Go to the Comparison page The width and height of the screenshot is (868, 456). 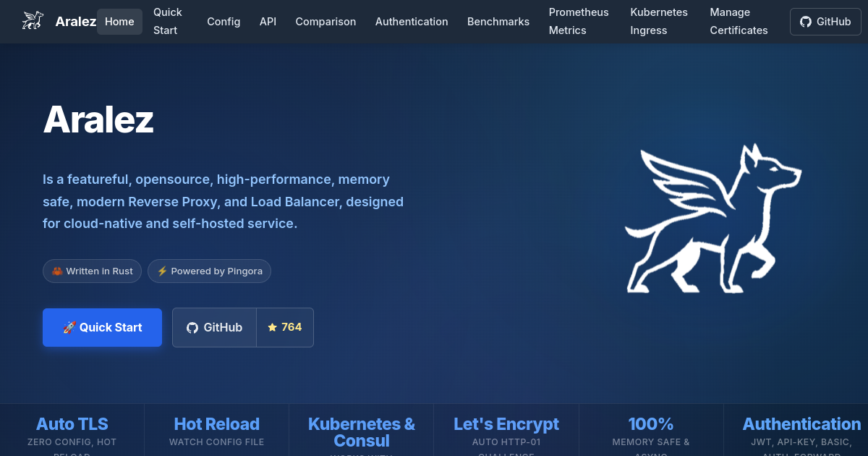pos(325,22)
